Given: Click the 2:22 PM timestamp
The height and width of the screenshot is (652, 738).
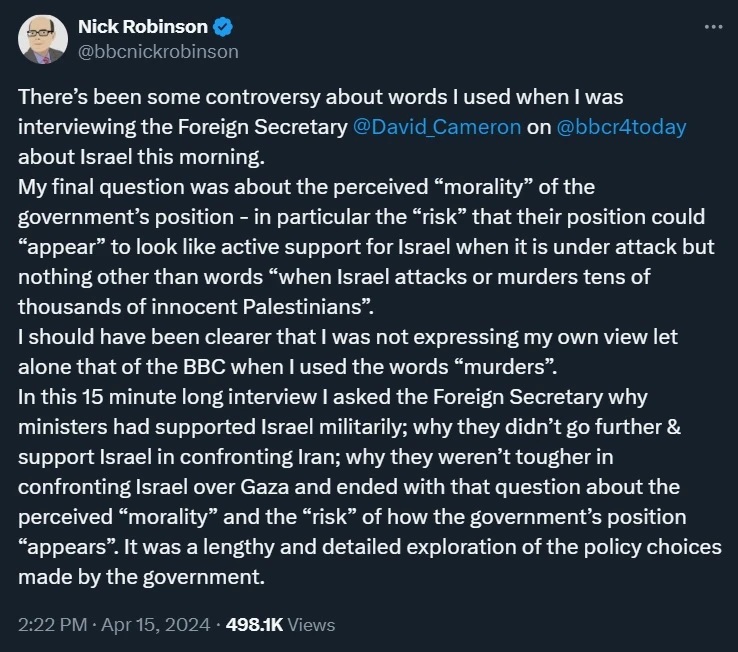Looking at the screenshot, I should [x=50, y=624].
